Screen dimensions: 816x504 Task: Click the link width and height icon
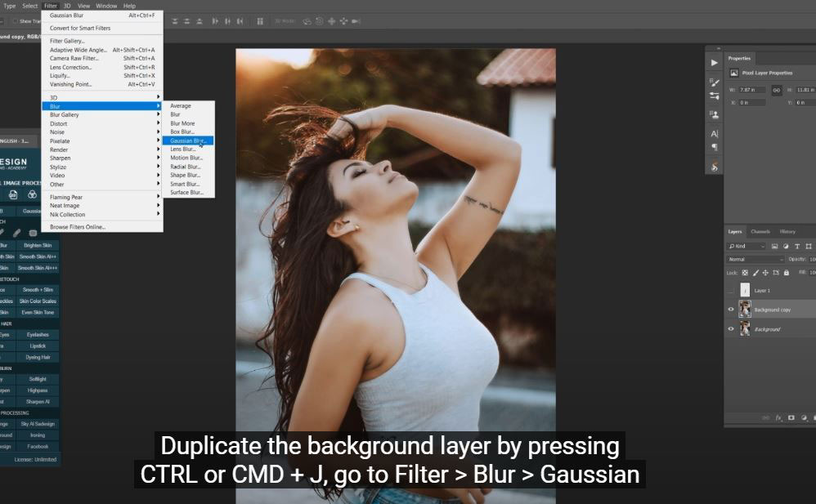pyautogui.click(x=776, y=90)
